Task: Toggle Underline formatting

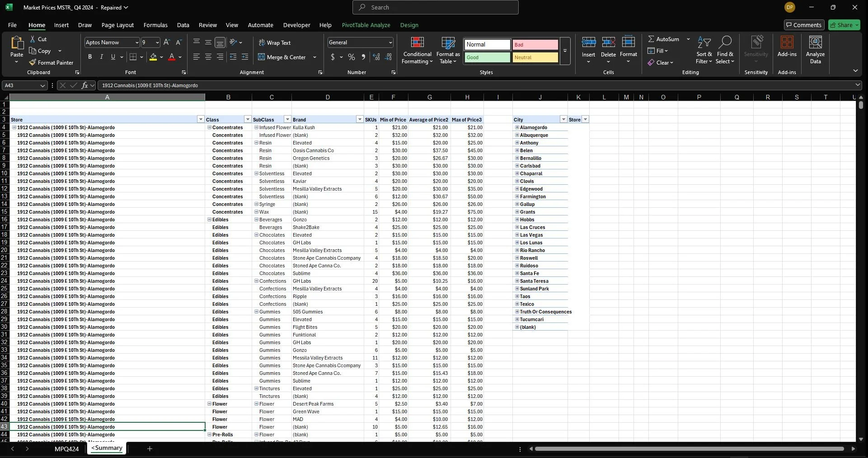Action: pyautogui.click(x=113, y=57)
